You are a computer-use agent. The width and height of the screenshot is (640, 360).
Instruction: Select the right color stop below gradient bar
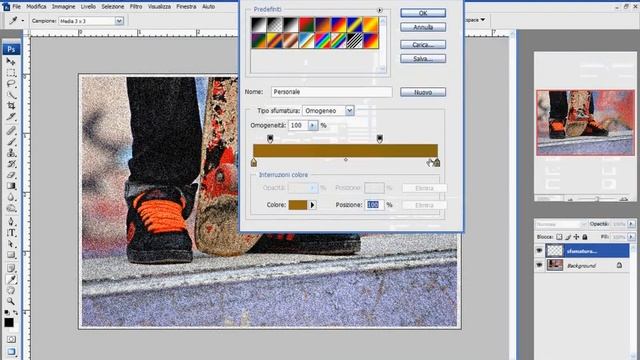point(437,163)
